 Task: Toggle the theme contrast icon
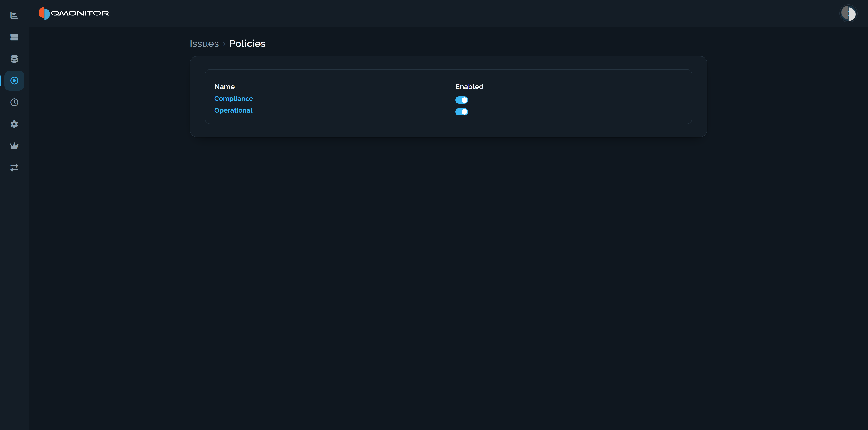[x=848, y=13]
